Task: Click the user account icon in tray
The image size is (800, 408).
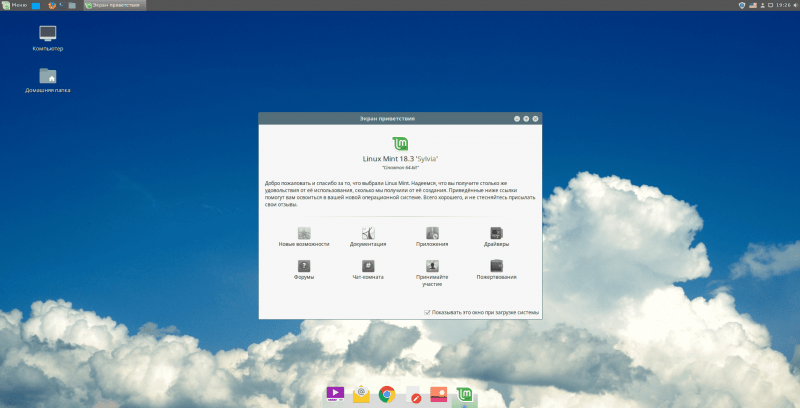Action: (762, 5)
